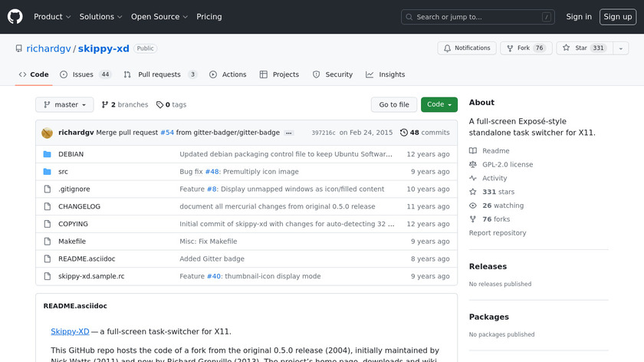Image resolution: width=644 pixels, height=362 pixels.
Task: Open the DEBIAN folder
Action: [x=71, y=154]
